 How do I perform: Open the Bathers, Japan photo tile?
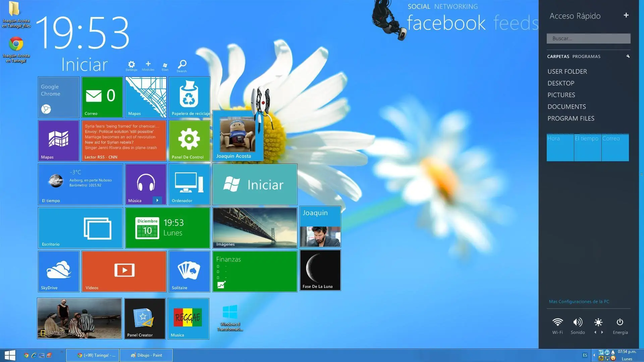coord(79,318)
